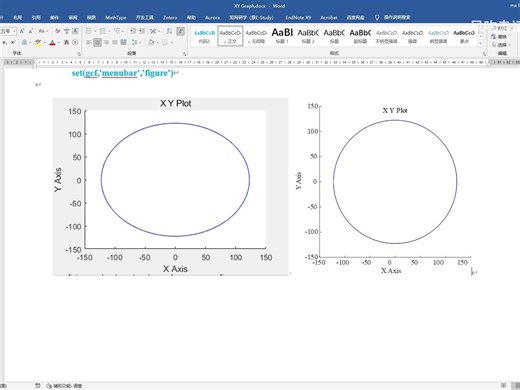520x390 pixels.
Task: Toggle superscript formatting
Action: point(13,42)
